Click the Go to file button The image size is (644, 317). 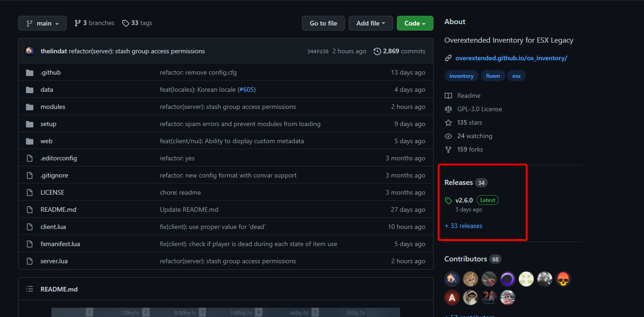(x=323, y=23)
